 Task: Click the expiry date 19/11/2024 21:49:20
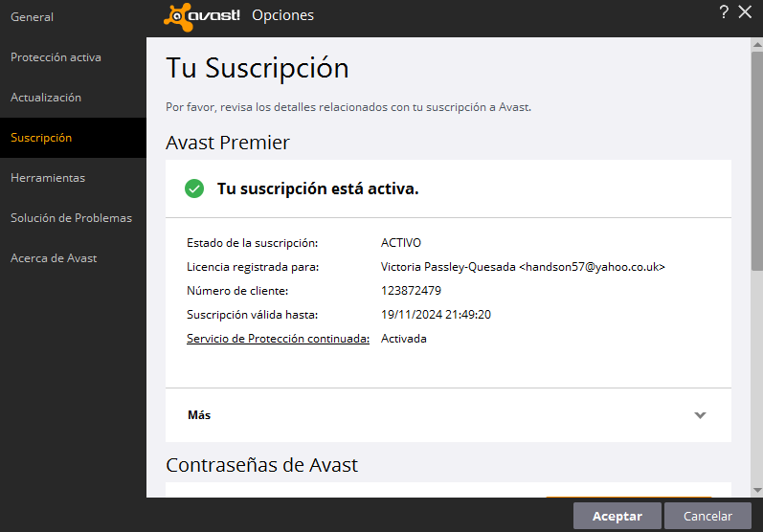436,315
